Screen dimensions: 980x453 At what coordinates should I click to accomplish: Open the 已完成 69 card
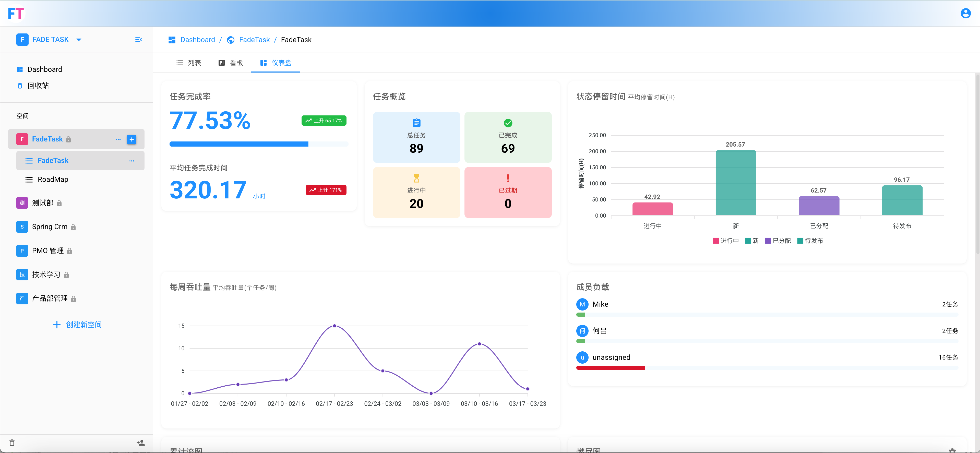pos(508,137)
